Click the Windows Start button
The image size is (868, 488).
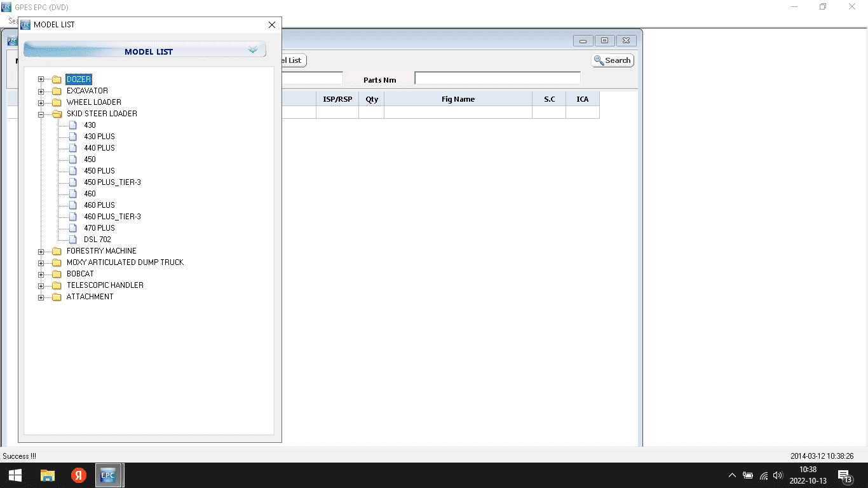pyautogui.click(x=15, y=475)
